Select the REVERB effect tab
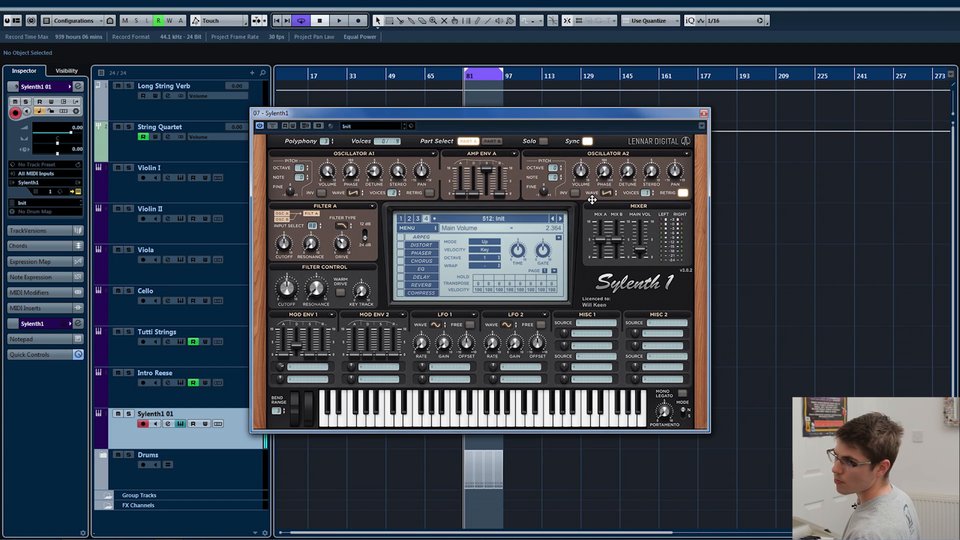This screenshot has height=540, width=960. point(421,285)
